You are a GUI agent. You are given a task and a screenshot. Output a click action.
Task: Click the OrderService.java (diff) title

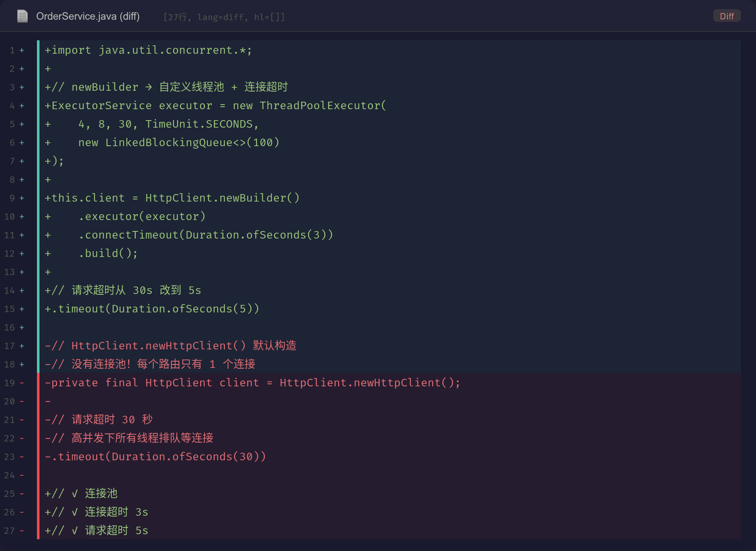[88, 16]
